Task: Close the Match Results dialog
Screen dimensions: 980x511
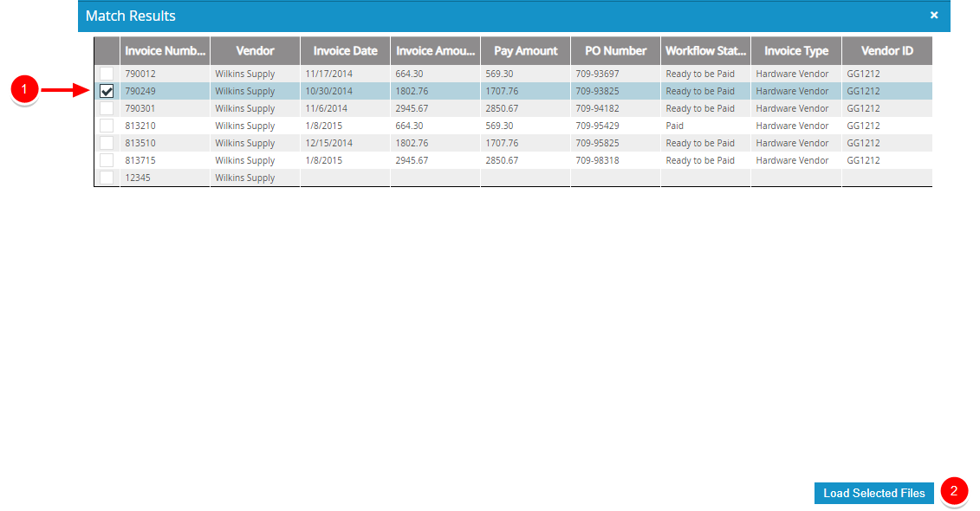Action: click(x=933, y=15)
